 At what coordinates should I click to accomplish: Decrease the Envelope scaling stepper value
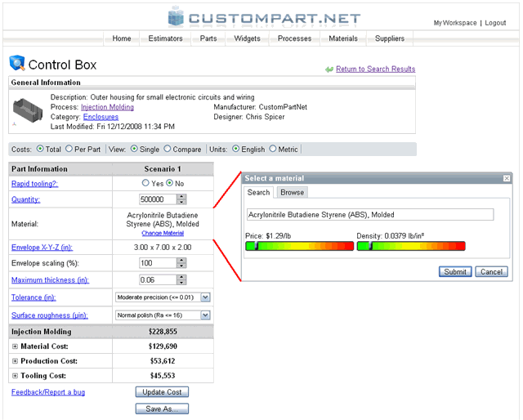pos(181,266)
